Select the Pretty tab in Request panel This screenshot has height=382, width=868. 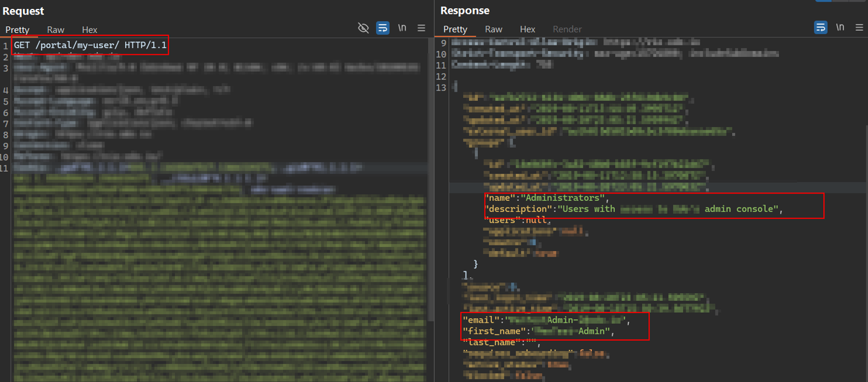pos(17,30)
